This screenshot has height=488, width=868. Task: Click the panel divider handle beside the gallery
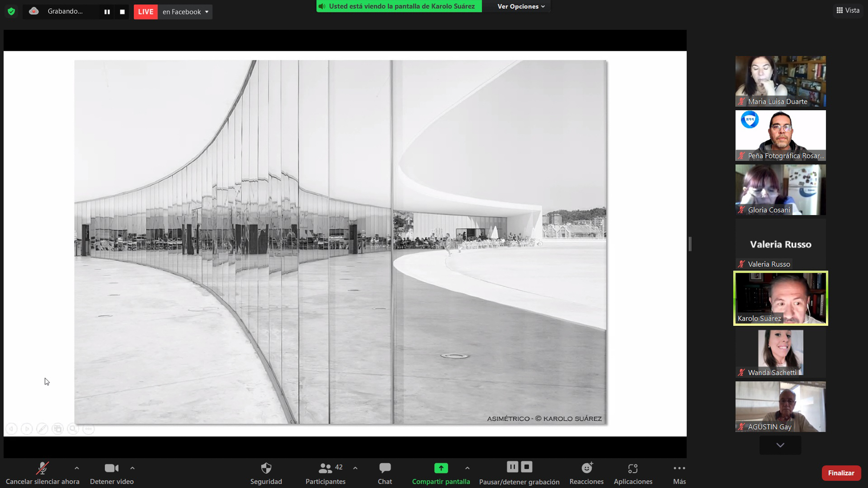(690, 244)
